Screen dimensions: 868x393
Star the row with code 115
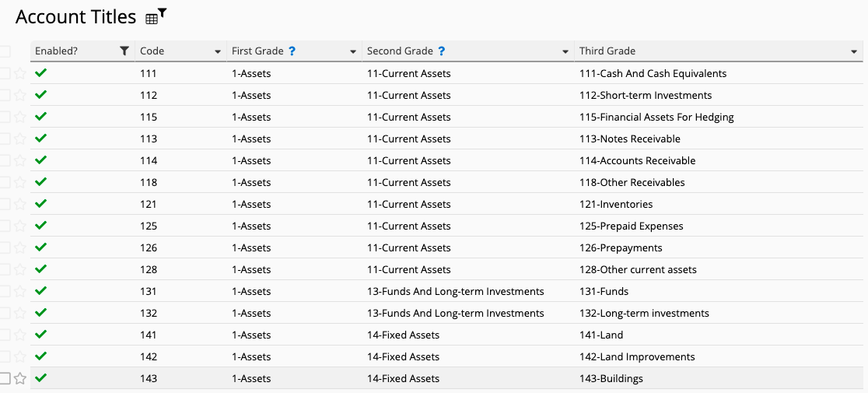point(20,117)
